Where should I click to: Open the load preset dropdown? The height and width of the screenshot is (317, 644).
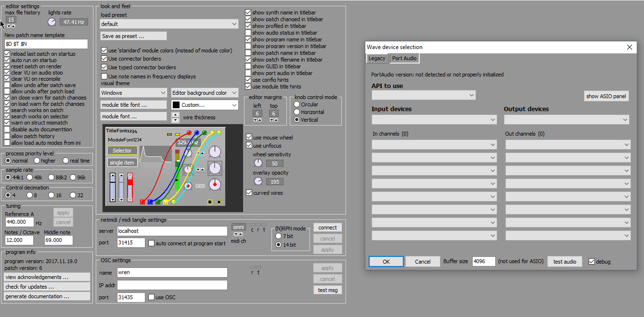169,24
